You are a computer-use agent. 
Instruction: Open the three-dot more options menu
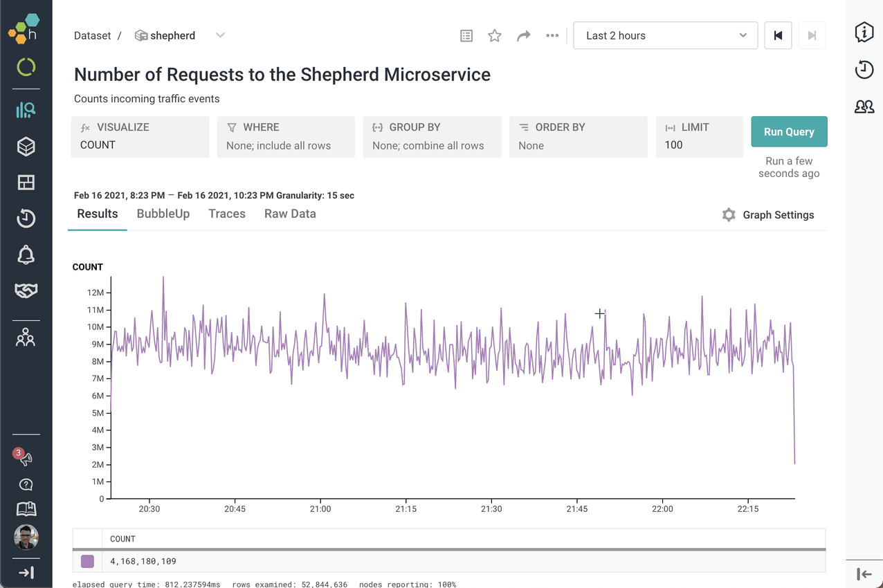click(552, 36)
